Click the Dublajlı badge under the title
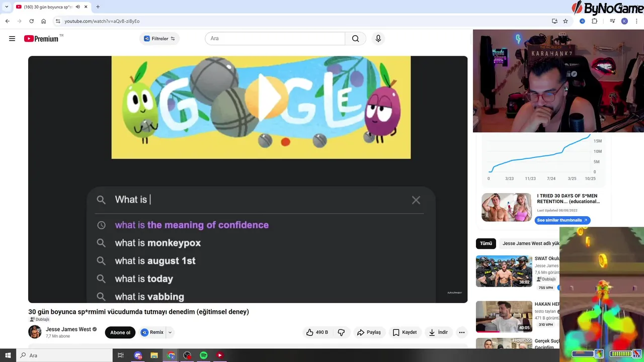The image size is (644, 362). click(x=39, y=319)
